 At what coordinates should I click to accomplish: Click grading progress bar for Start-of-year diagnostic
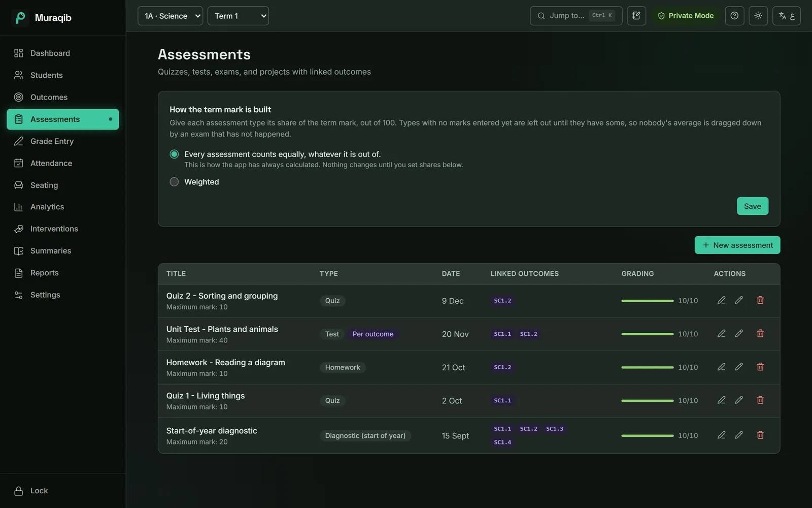click(x=648, y=435)
